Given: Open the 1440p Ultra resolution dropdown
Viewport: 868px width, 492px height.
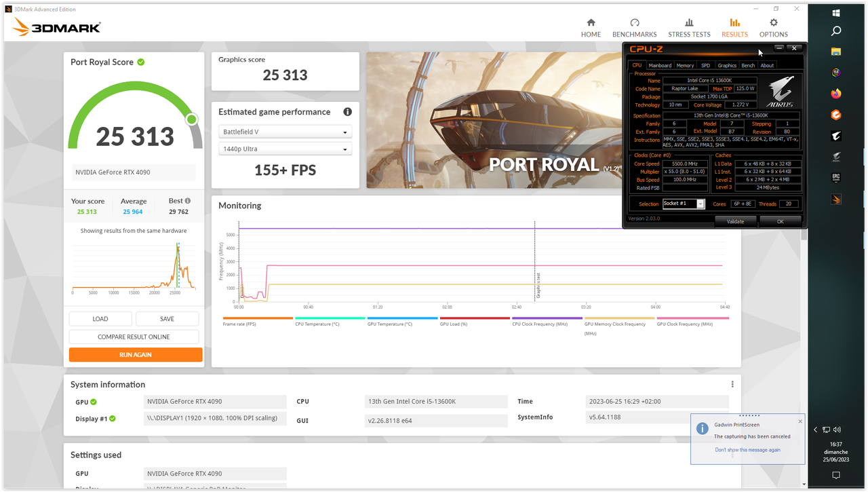Looking at the screenshot, I should (x=285, y=149).
